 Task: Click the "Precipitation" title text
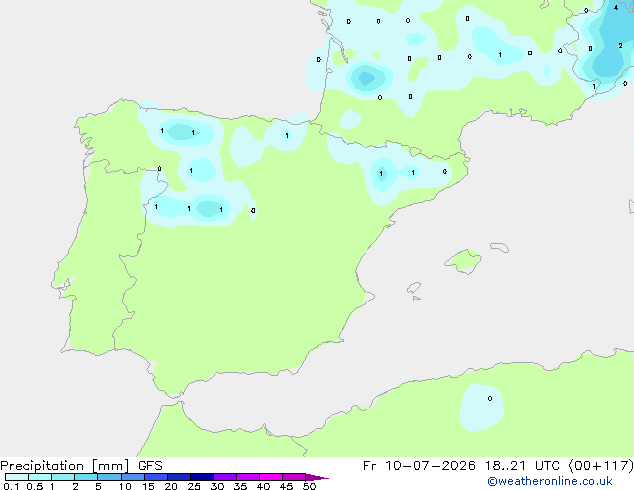(42, 466)
